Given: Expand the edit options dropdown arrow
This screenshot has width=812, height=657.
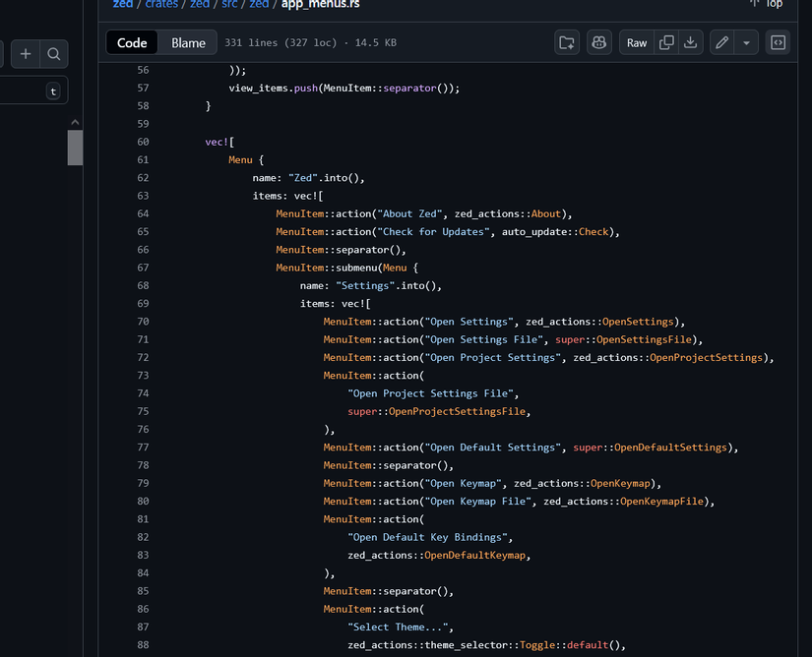Looking at the screenshot, I should click(746, 43).
